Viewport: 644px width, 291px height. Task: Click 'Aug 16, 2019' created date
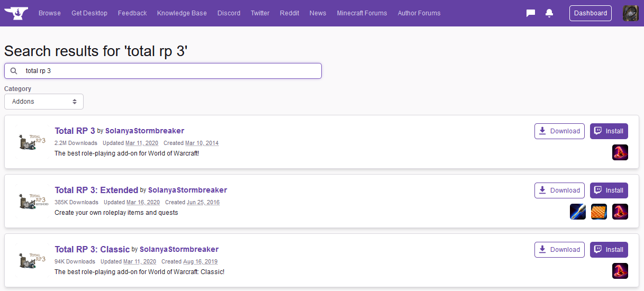[200, 262]
